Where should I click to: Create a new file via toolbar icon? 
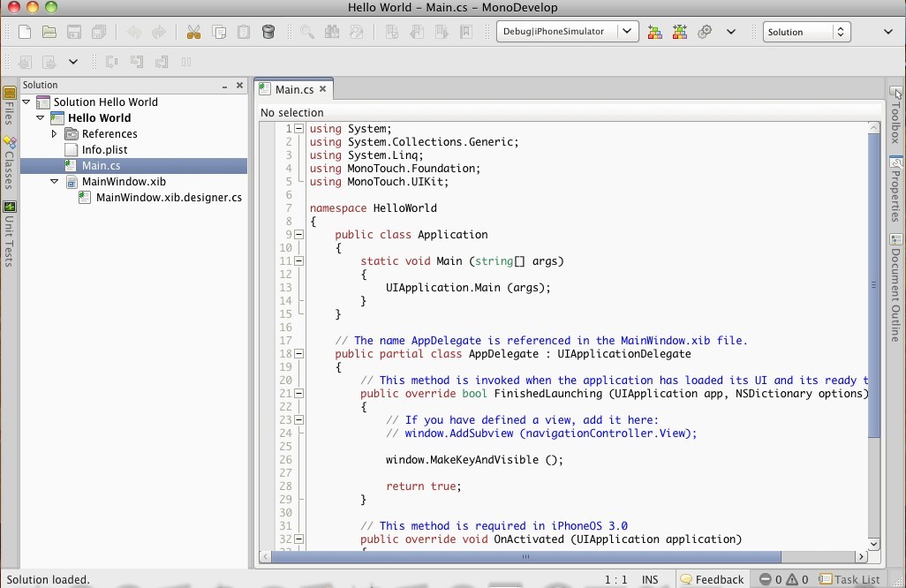click(25, 32)
